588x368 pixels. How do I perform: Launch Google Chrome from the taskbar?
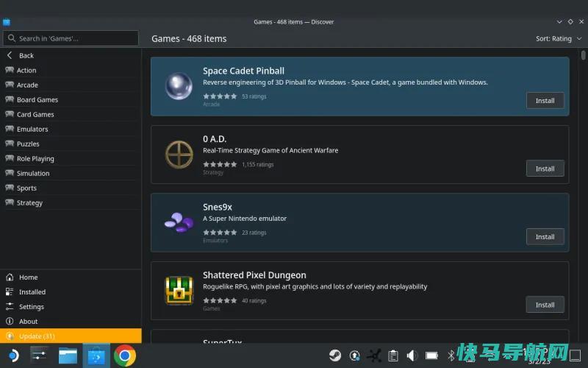pyautogui.click(x=125, y=355)
